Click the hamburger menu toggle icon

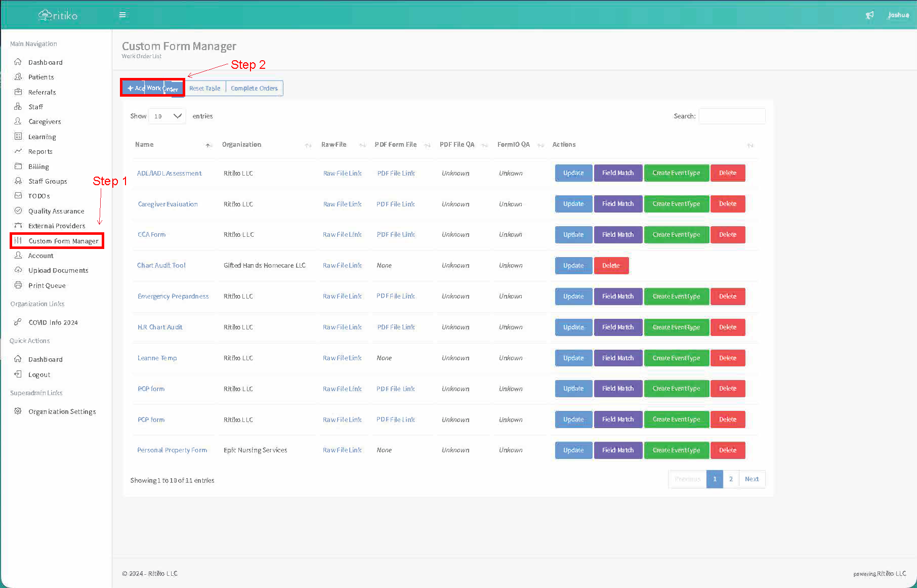point(122,15)
